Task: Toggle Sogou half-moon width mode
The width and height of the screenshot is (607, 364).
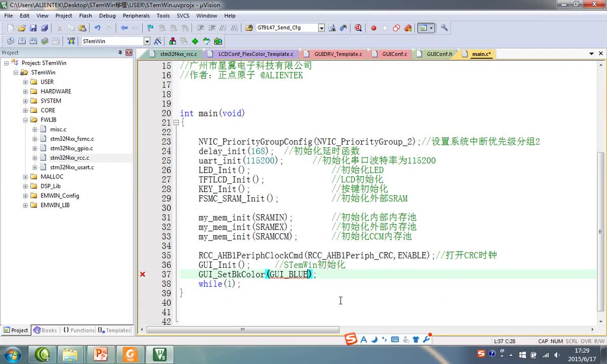Action: tap(374, 340)
